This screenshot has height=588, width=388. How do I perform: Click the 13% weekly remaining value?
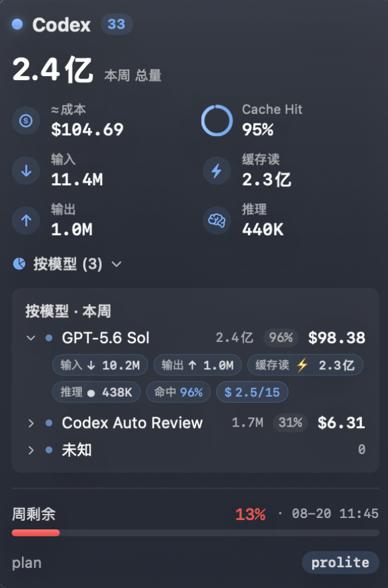(251, 514)
